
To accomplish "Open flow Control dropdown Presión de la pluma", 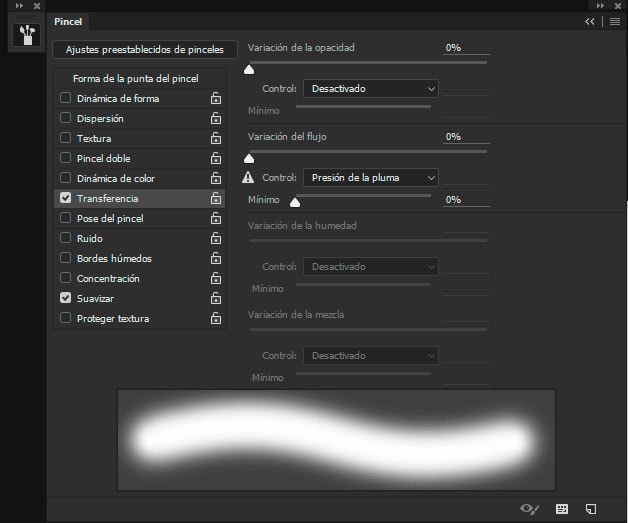I will click(x=370, y=177).
